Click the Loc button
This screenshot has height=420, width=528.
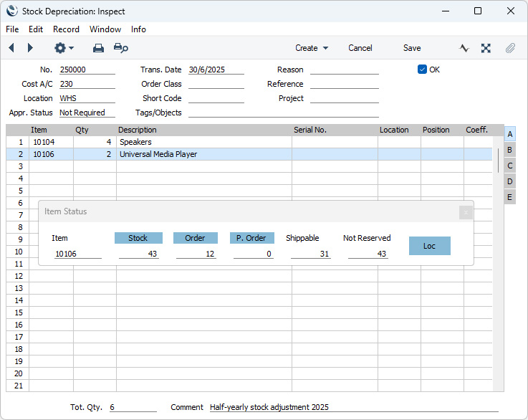(x=430, y=246)
